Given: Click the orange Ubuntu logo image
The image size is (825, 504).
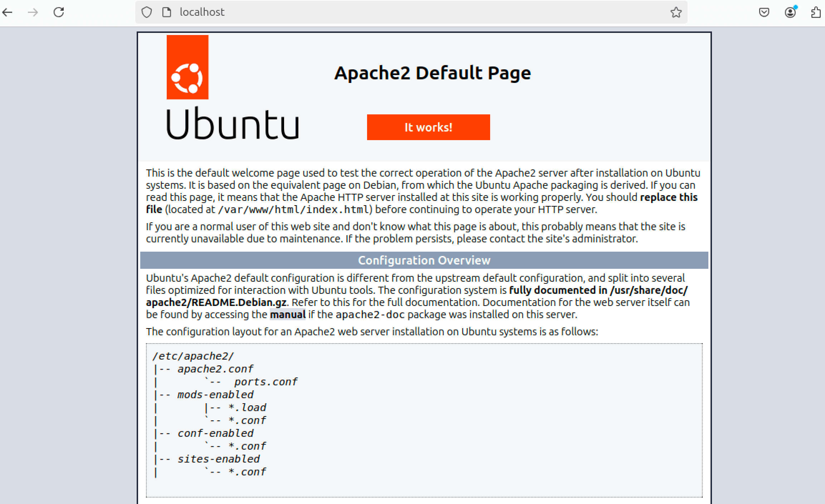Looking at the screenshot, I should click(x=187, y=67).
